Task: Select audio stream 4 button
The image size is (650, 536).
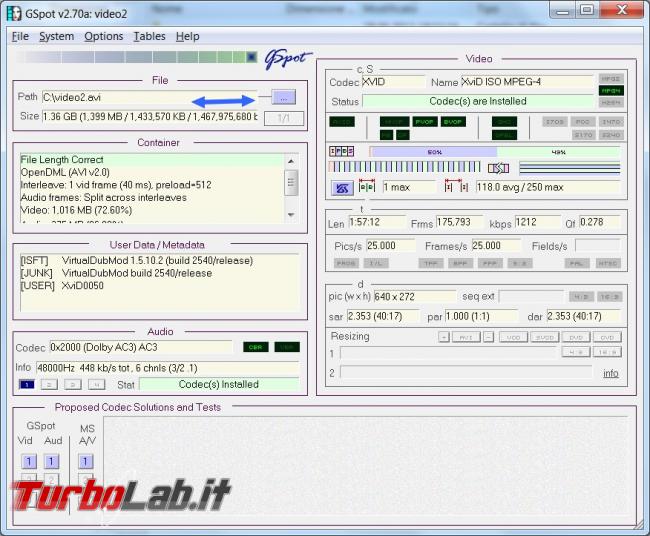Action: coord(97,385)
